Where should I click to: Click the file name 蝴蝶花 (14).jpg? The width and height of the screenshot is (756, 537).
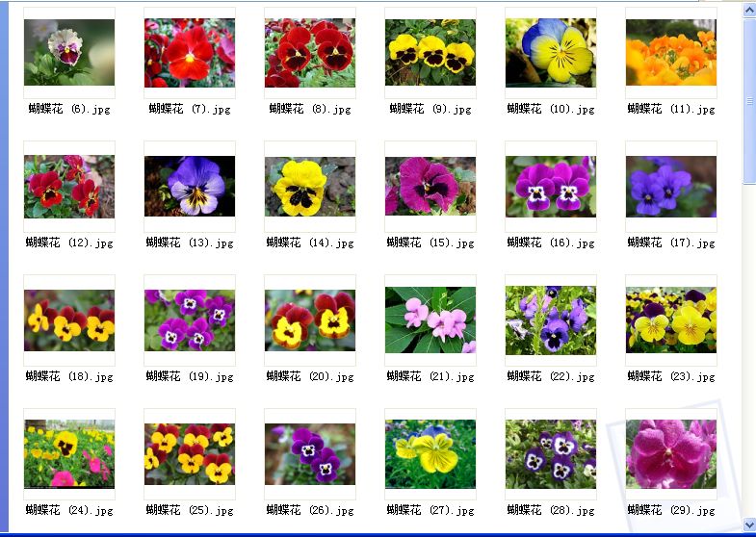(x=310, y=243)
